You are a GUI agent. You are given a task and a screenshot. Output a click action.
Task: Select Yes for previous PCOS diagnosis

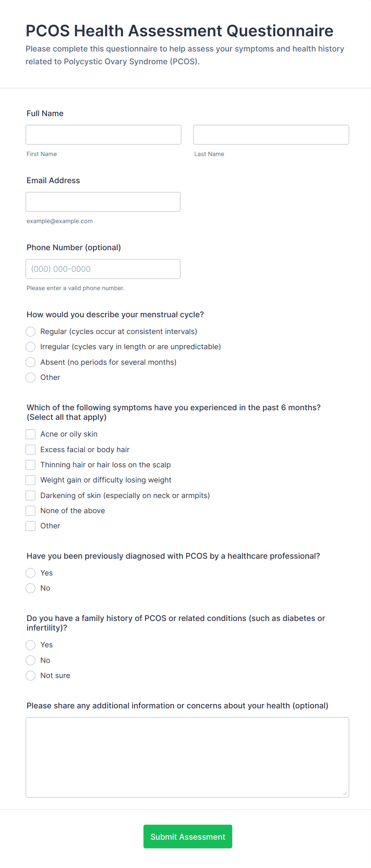coord(31,573)
